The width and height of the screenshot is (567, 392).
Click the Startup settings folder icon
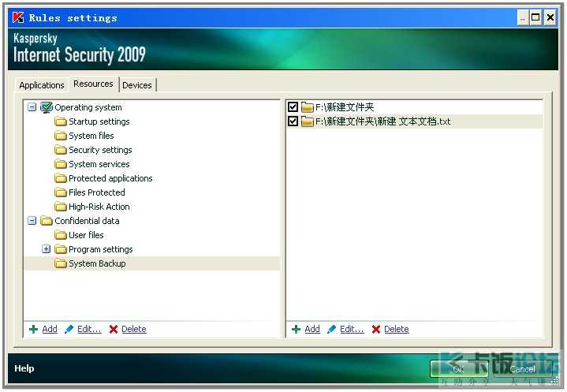pos(61,121)
